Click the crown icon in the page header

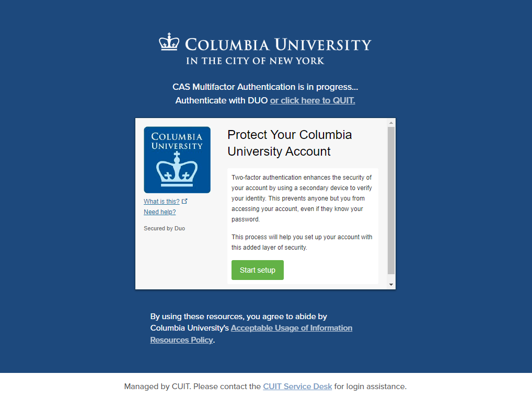pos(169,42)
